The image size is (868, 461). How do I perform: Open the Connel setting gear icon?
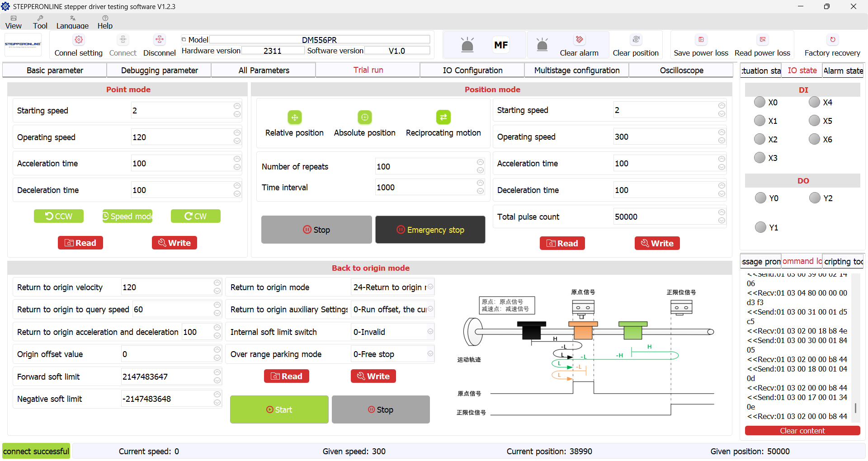79,40
